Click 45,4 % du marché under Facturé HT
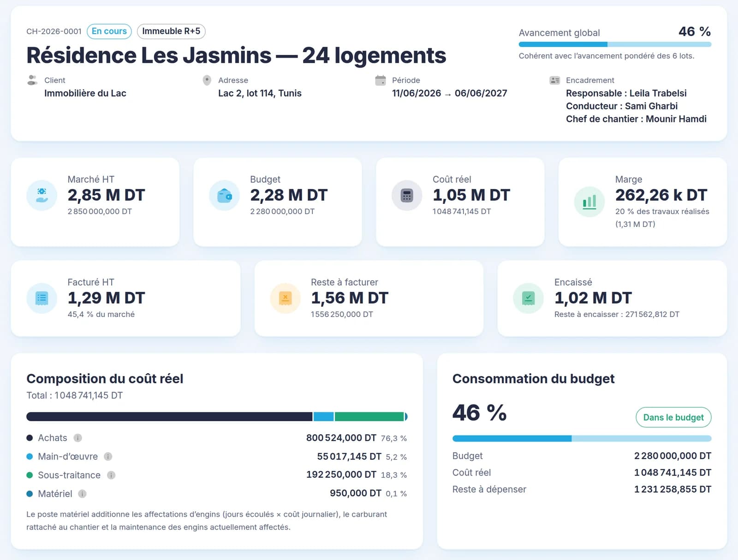Image resolution: width=738 pixels, height=560 pixels. 101,314
